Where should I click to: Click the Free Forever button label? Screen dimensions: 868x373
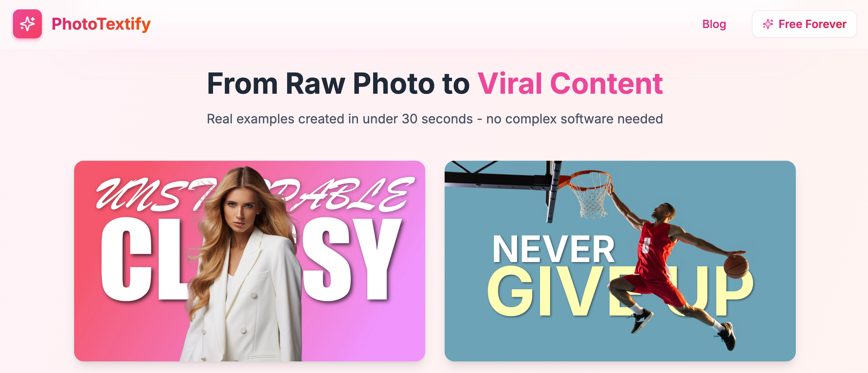pyautogui.click(x=812, y=24)
